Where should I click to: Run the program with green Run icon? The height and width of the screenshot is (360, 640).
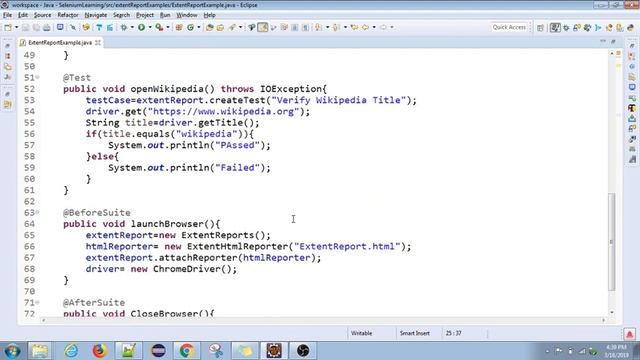[x=141, y=27]
